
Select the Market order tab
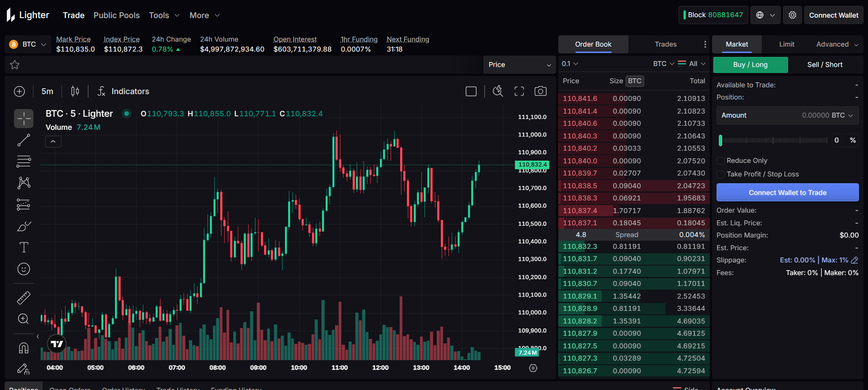pos(737,44)
